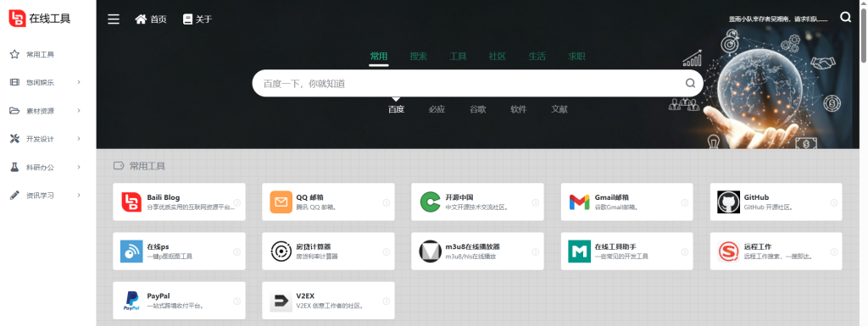Image resolution: width=868 pixels, height=326 pixels.
Task: Click the 在线工具 site title
Action: pos(50,19)
